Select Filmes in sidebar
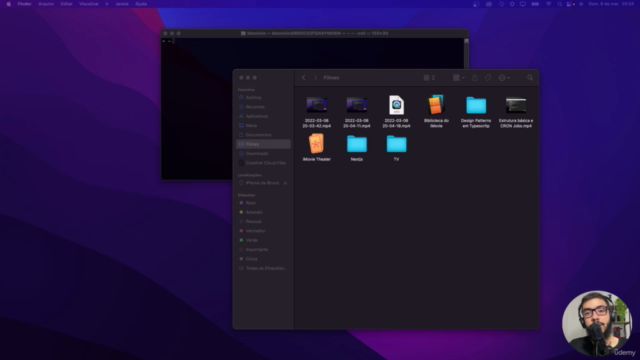The height and width of the screenshot is (360, 640). tap(263, 144)
